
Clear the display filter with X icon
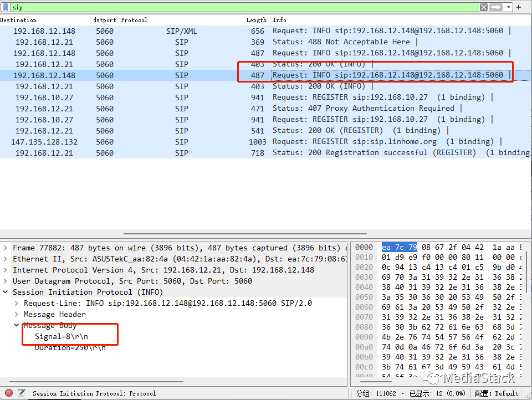click(484, 7)
